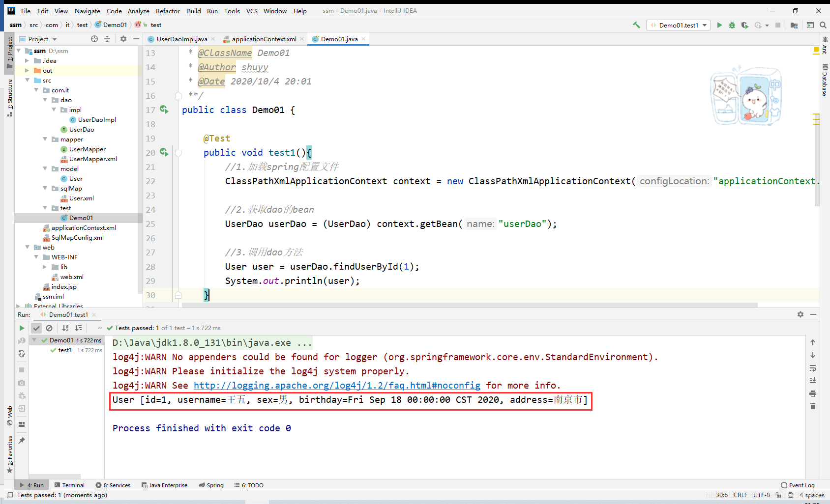The height and width of the screenshot is (504, 830).
Task: Click the Build project hammer icon
Action: pyautogui.click(x=636, y=25)
